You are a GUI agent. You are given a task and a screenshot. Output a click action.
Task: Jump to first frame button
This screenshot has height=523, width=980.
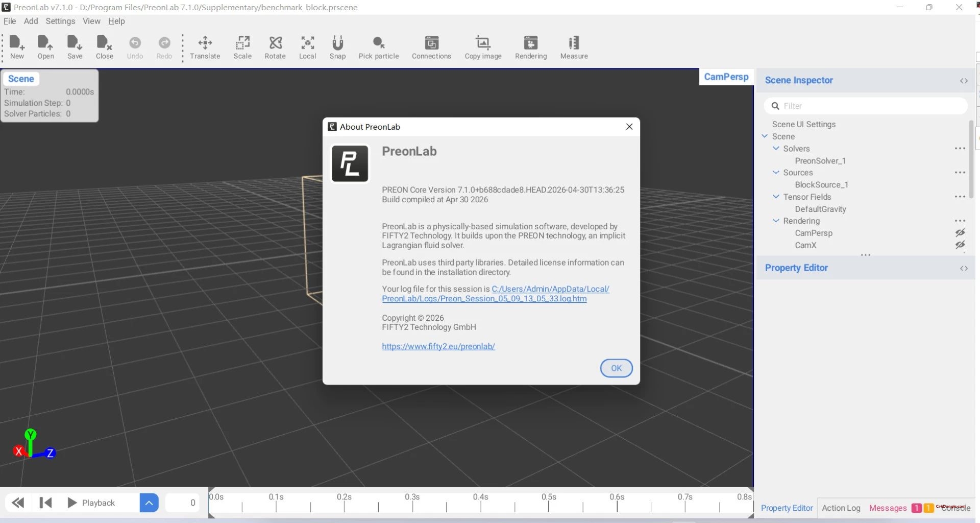(45, 503)
